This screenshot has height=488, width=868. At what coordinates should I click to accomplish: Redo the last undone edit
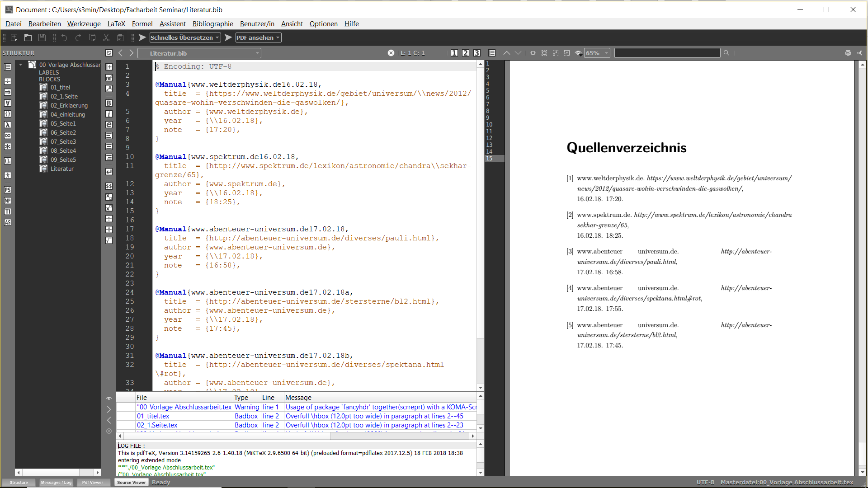pyautogui.click(x=78, y=38)
